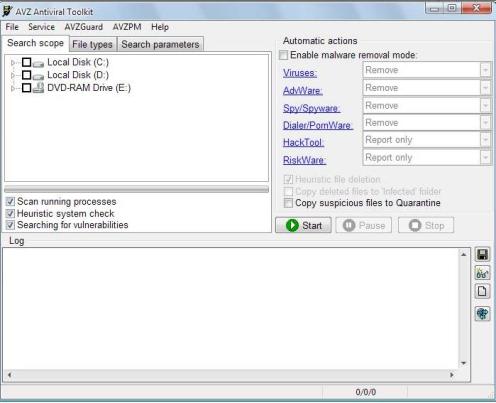This screenshot has width=496, height=403.
Task: Open the HackTool action dropdown
Action: point(485,140)
